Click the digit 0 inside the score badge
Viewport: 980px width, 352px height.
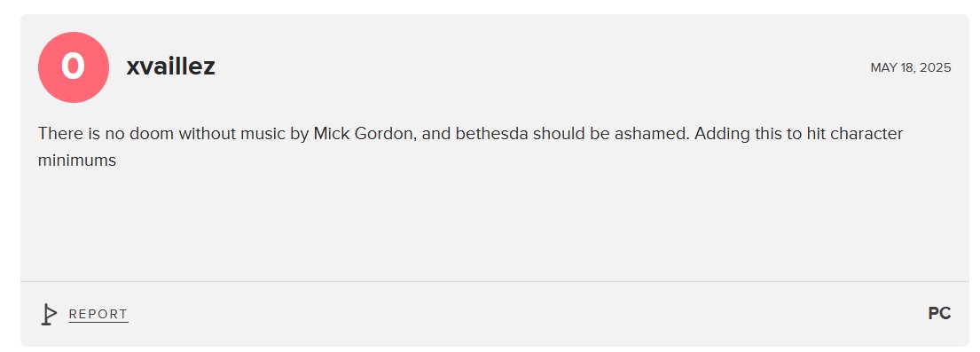[x=73, y=66]
